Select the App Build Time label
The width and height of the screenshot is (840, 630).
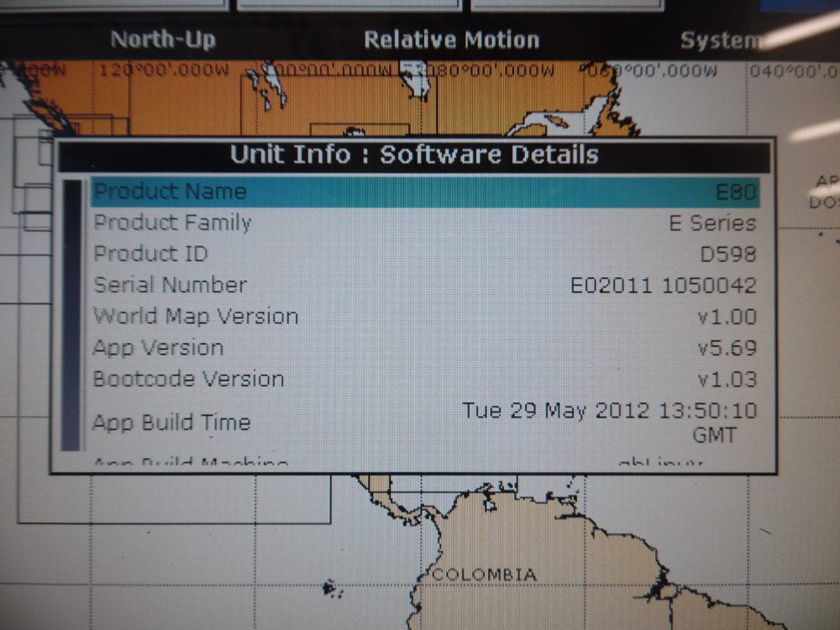click(x=171, y=423)
